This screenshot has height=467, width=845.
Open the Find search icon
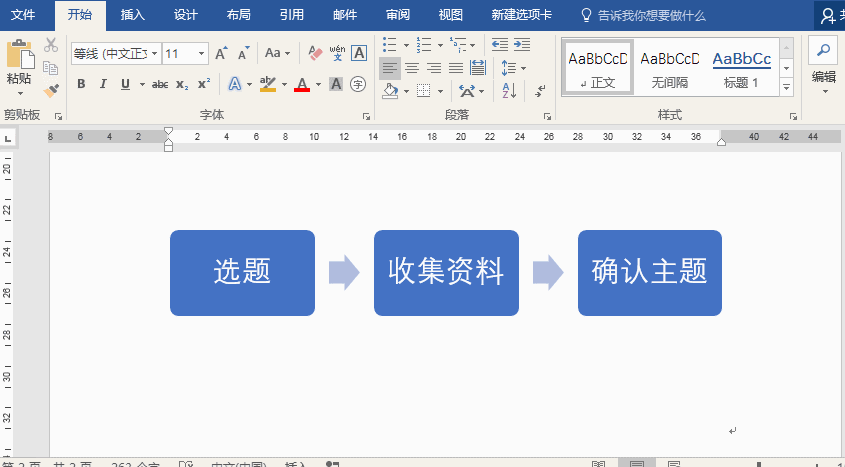pyautogui.click(x=823, y=51)
